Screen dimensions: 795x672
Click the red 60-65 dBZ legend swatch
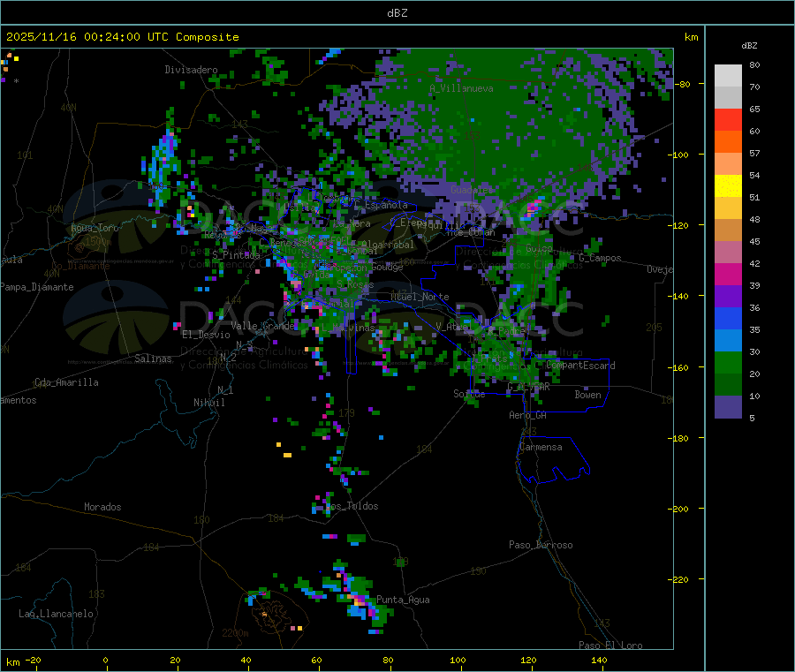coord(728,119)
